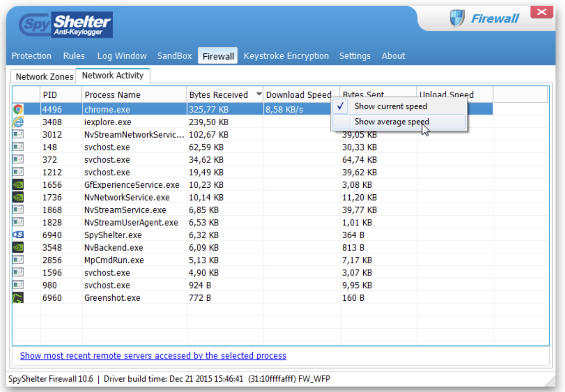The width and height of the screenshot is (565, 392).
Task: Select the Network Activity subtab
Action: click(113, 76)
